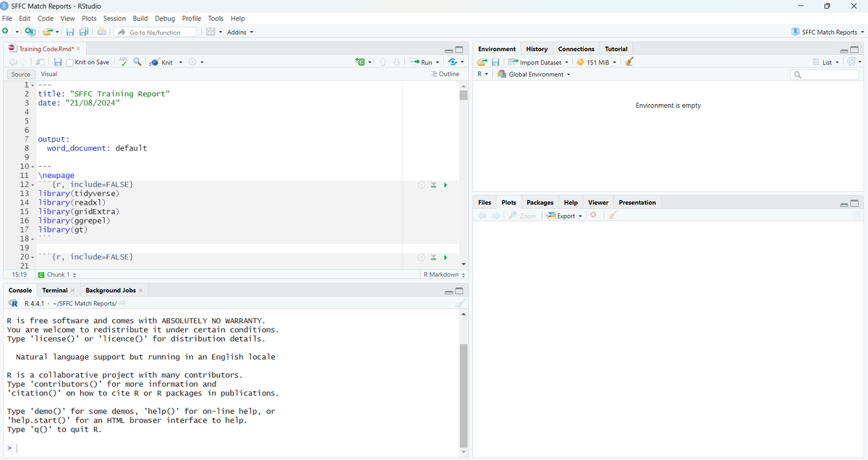The width and height of the screenshot is (868, 460).
Task: Toggle the document Outline panel
Action: click(445, 74)
